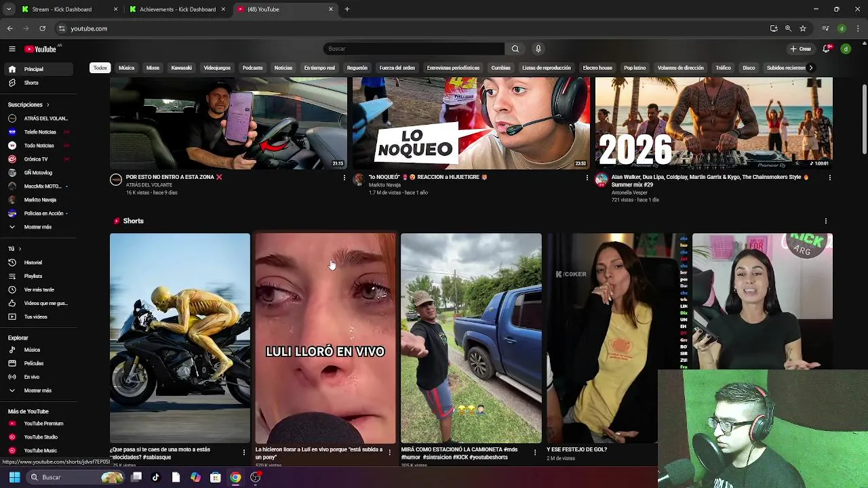Screen dimensions: 868x488
Task: Select the Noticias filter chip
Action: pyautogui.click(x=283, y=68)
